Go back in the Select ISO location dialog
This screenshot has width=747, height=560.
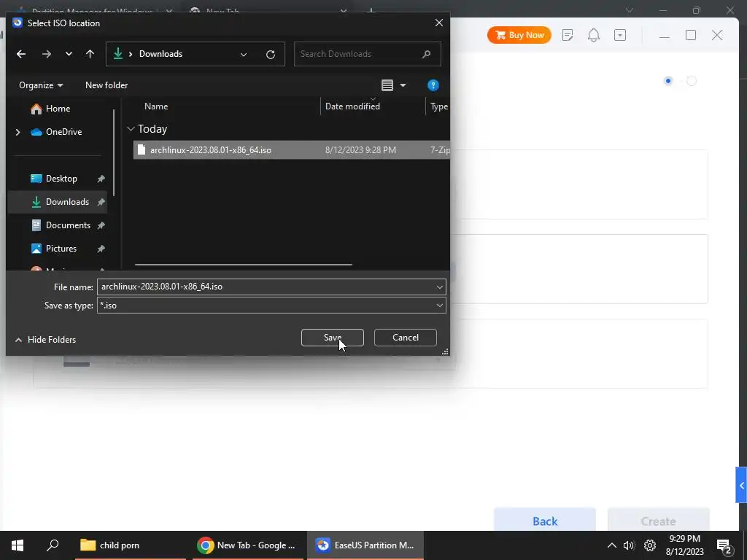[x=21, y=54]
